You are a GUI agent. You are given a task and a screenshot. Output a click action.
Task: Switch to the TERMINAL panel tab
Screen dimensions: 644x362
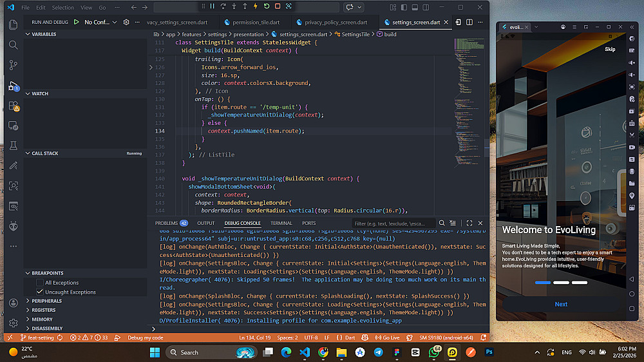(x=281, y=223)
